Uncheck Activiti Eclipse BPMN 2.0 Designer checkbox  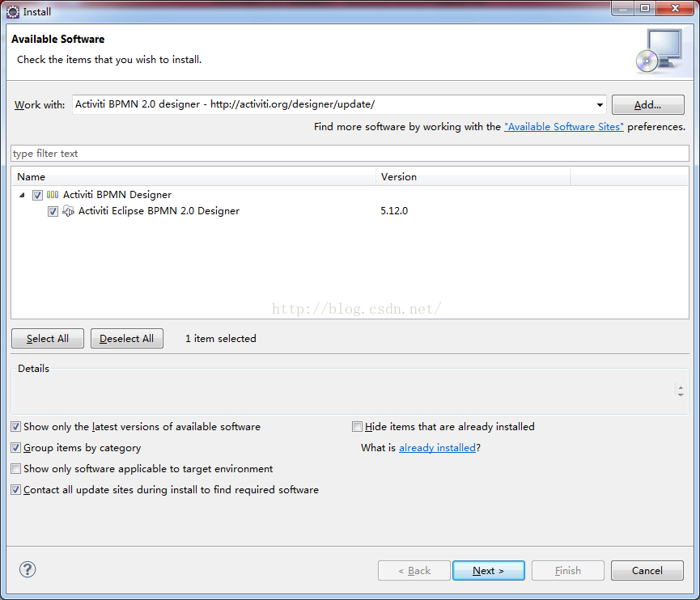pos(53,211)
